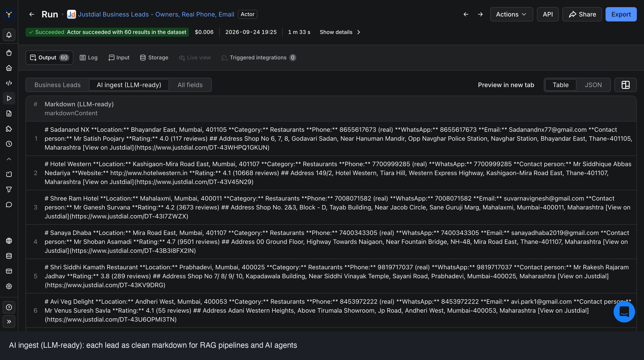Click the run date 2026-09-24 19:25
This screenshot has height=360, width=644.
tap(251, 32)
